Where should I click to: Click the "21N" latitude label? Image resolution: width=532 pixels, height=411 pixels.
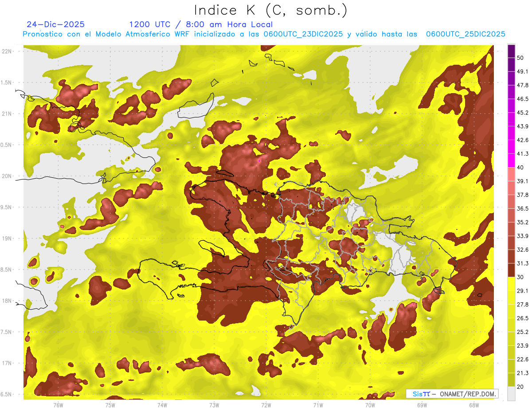pyautogui.click(x=8, y=114)
